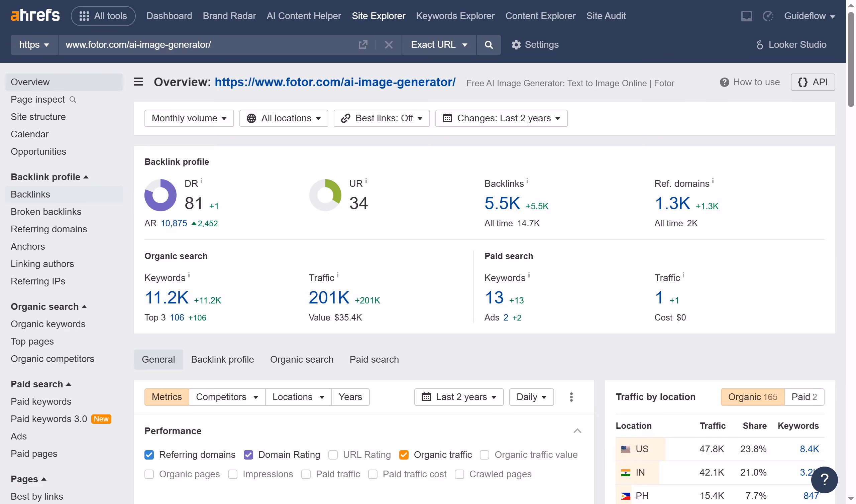Enable Crawled pages checkbox
Image resolution: width=856 pixels, height=504 pixels.
[x=459, y=474]
